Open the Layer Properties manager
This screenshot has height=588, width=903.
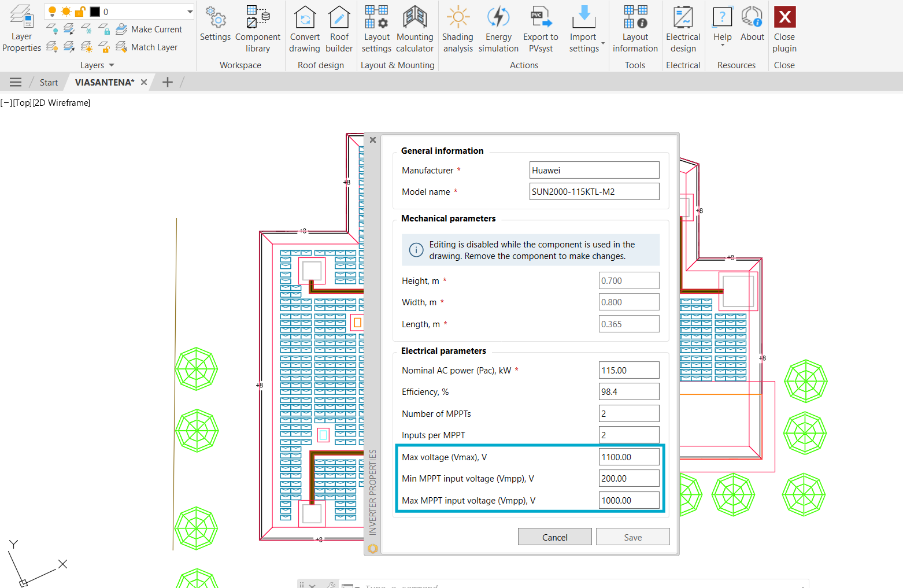[22, 28]
